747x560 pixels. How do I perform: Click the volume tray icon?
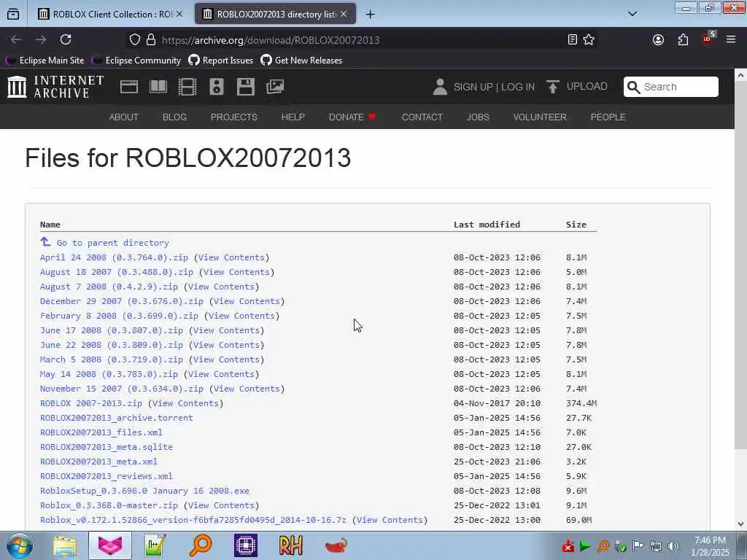pos(673,546)
